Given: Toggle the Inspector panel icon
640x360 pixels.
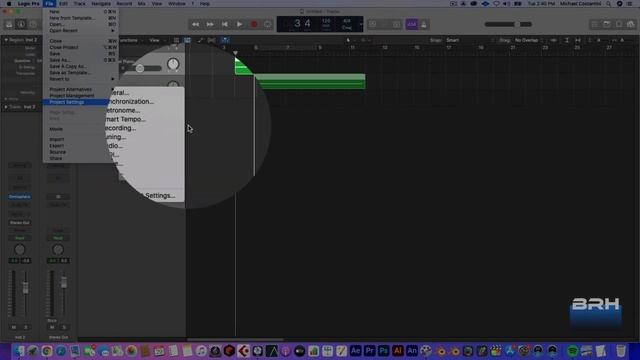Looking at the screenshot, I should (x=21, y=24).
